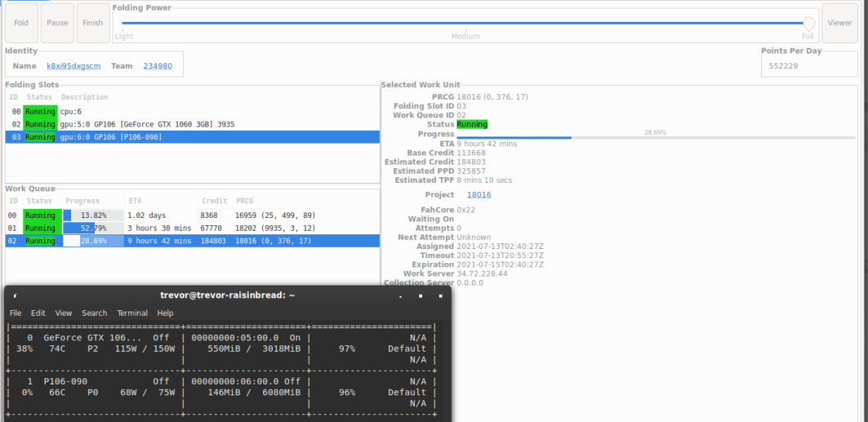Pause folding with the Pause button
Viewport: 868px width, 422px height.
tap(58, 23)
